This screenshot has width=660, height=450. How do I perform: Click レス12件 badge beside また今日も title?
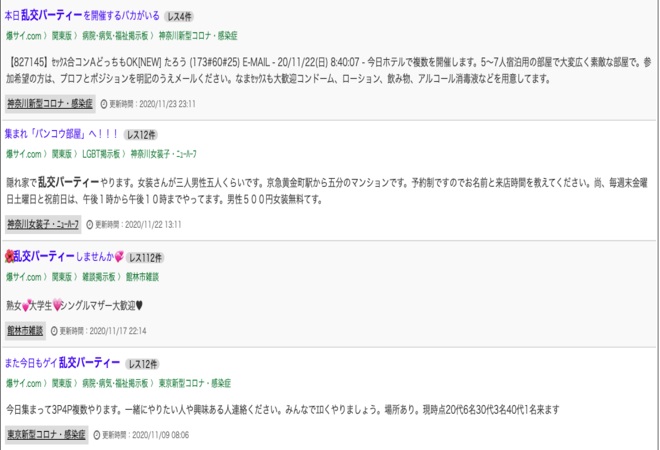(143, 364)
